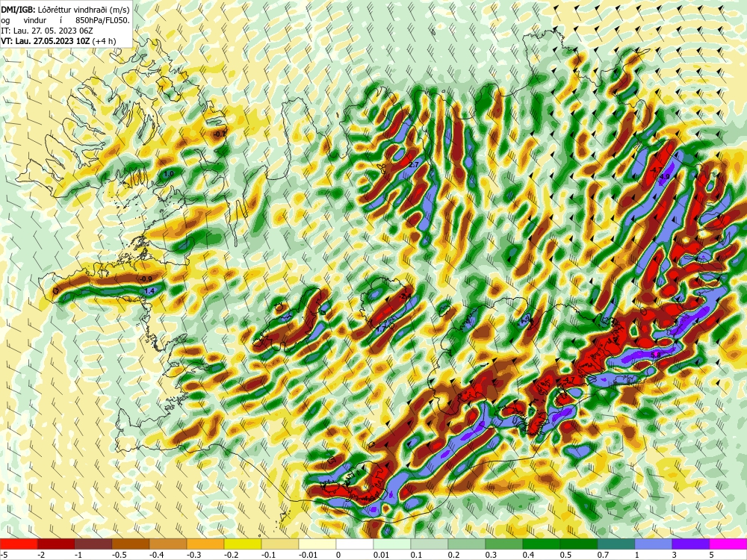Image resolution: width=747 pixels, height=560 pixels.
Task: Click the '0.5' legend scale label
Action: pos(566,555)
